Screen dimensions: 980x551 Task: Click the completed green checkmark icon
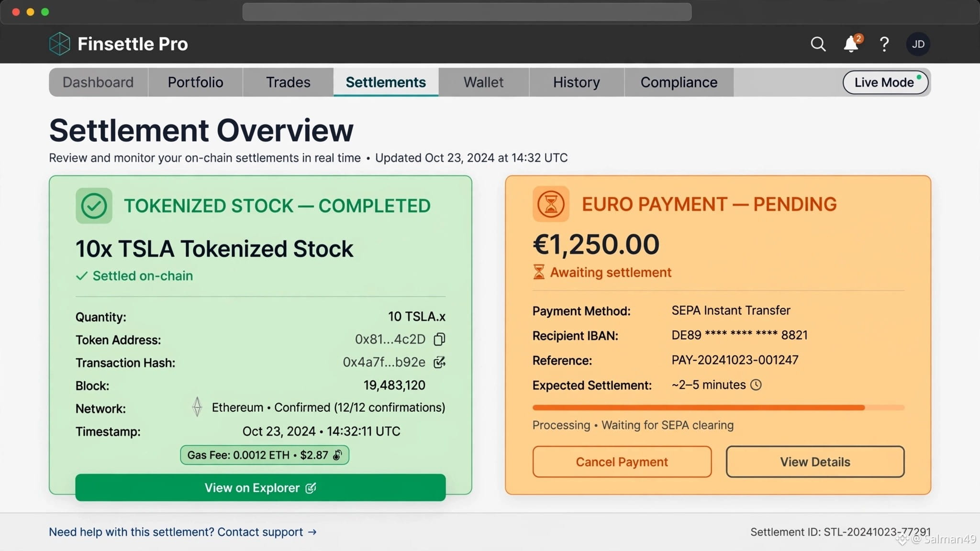tap(94, 206)
